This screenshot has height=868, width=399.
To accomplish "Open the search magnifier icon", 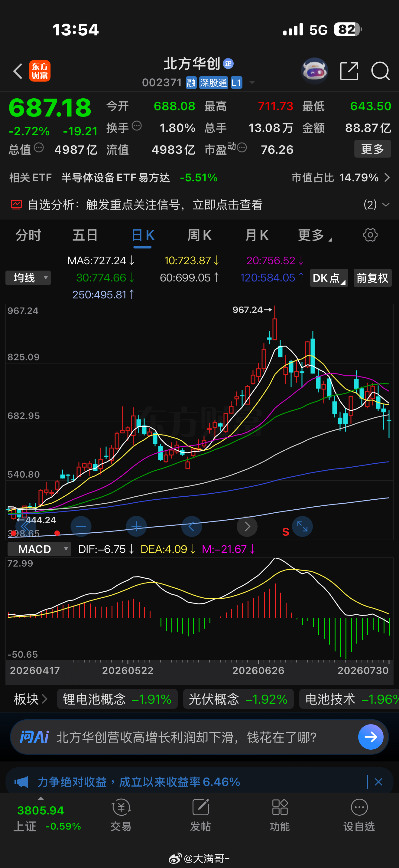I will [x=381, y=71].
